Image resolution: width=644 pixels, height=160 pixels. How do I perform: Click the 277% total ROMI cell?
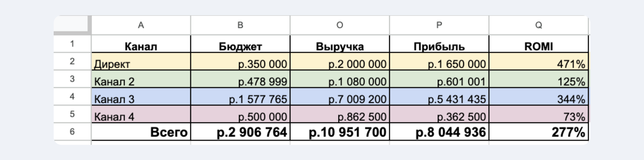[x=538, y=132]
